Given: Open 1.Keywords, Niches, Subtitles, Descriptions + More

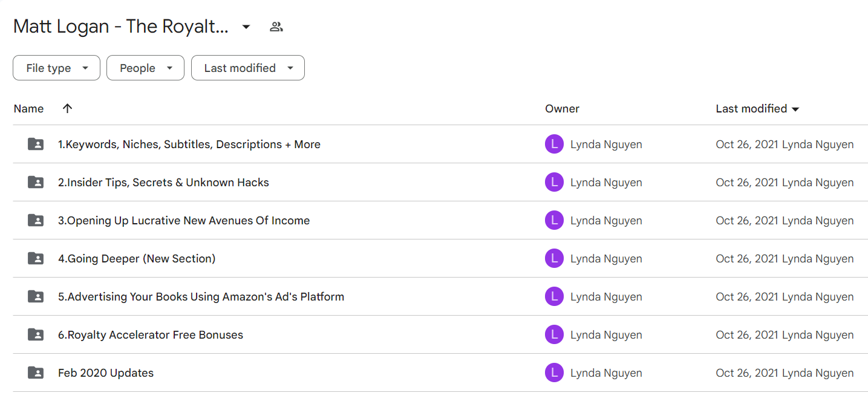Looking at the screenshot, I should click(189, 145).
